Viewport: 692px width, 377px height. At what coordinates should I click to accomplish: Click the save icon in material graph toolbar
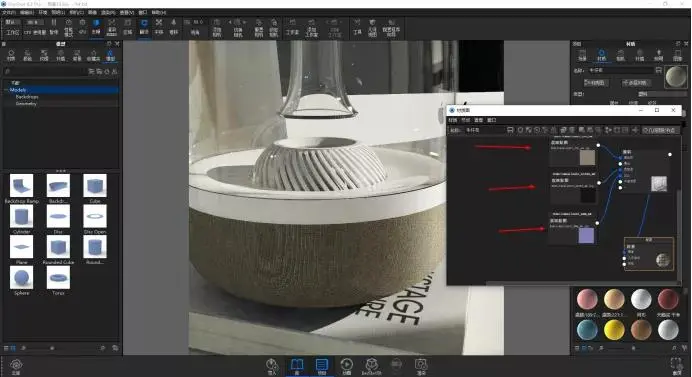[x=510, y=130]
